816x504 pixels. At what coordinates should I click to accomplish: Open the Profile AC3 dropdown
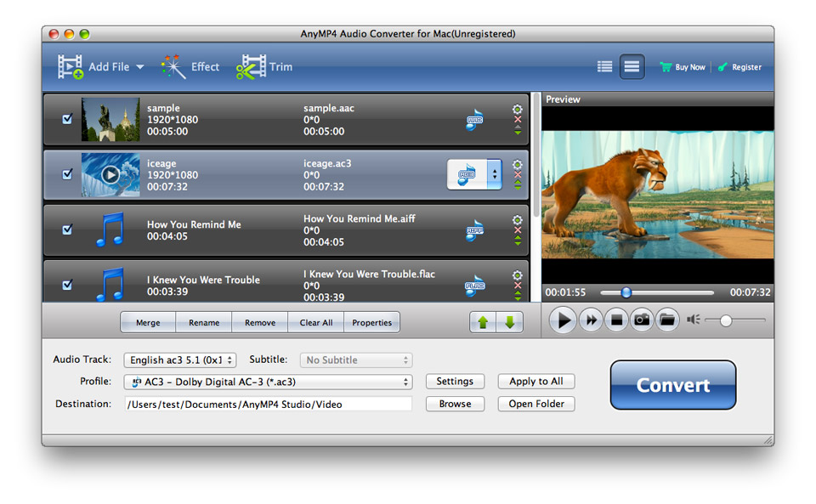pyautogui.click(x=268, y=382)
